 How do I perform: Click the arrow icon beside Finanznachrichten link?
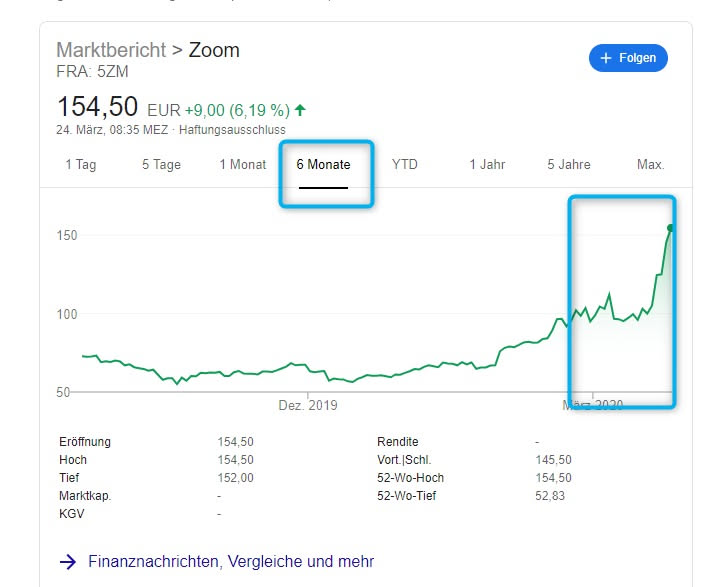[x=68, y=562]
